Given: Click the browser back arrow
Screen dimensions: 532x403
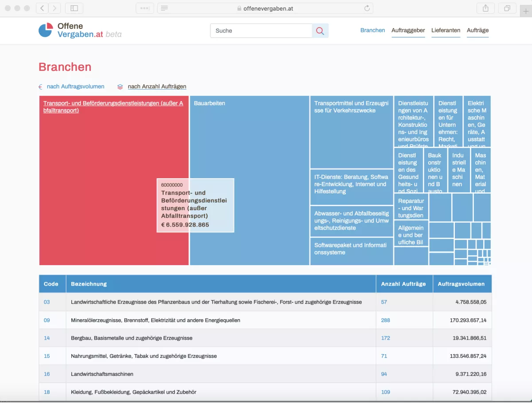Looking at the screenshot, I should [42, 8].
